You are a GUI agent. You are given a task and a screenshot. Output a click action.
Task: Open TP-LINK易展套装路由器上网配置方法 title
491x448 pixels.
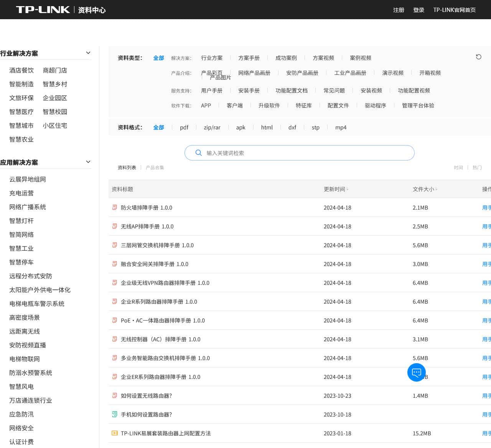coord(166,433)
